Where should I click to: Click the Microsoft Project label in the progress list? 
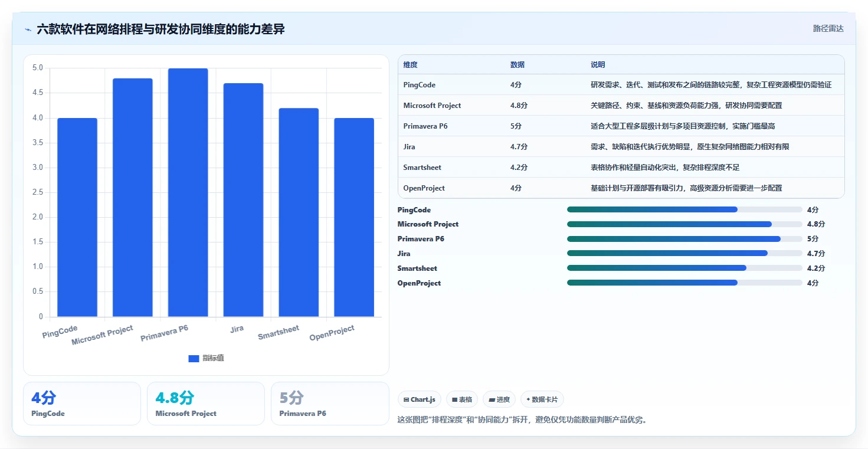(x=428, y=224)
